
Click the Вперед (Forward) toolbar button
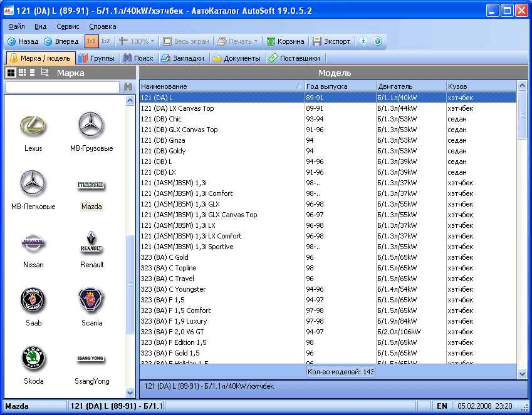point(61,41)
